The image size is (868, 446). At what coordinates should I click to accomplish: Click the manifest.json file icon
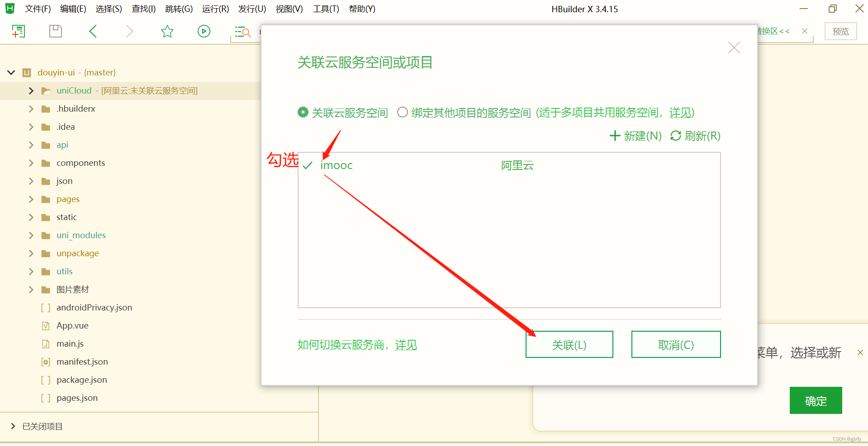[x=46, y=362]
